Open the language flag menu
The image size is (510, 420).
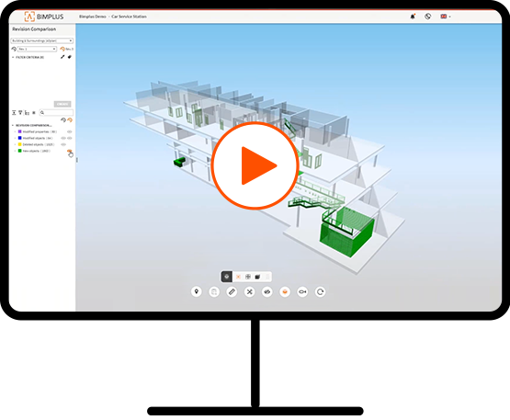tap(446, 17)
